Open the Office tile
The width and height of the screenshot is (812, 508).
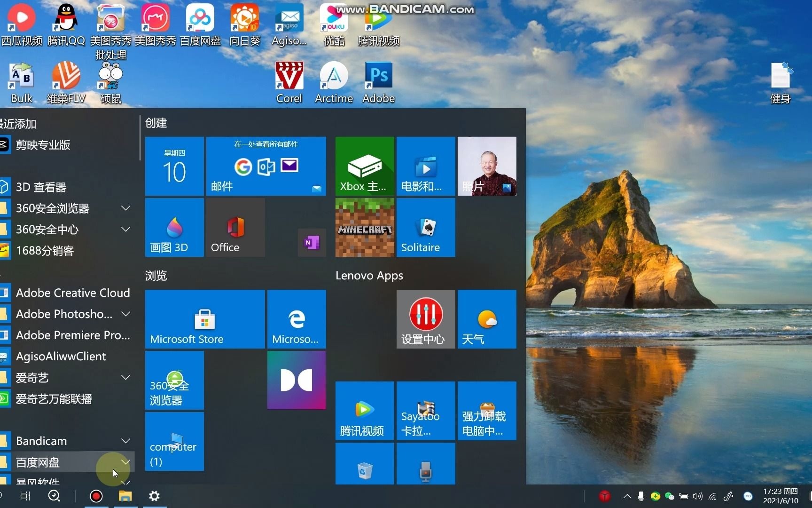[235, 227]
